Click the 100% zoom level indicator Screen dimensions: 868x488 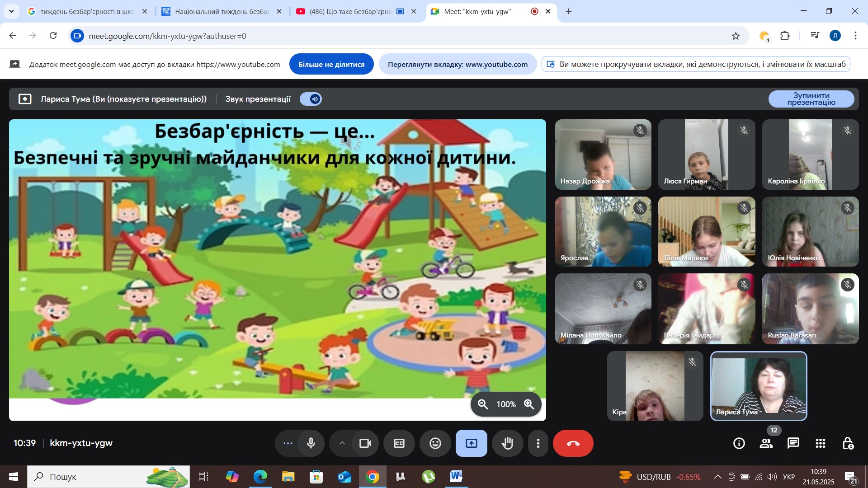pos(506,404)
